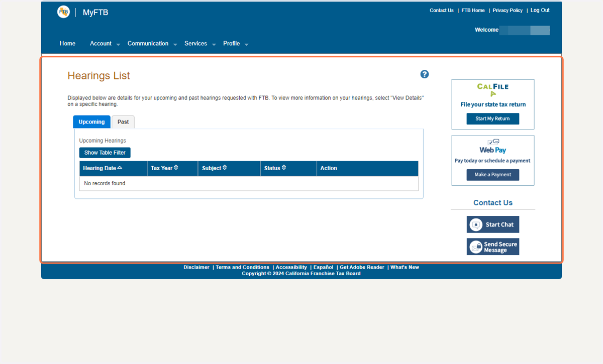Click Show Table Filter button
Viewport: 603px width, 364px height.
pyautogui.click(x=105, y=153)
